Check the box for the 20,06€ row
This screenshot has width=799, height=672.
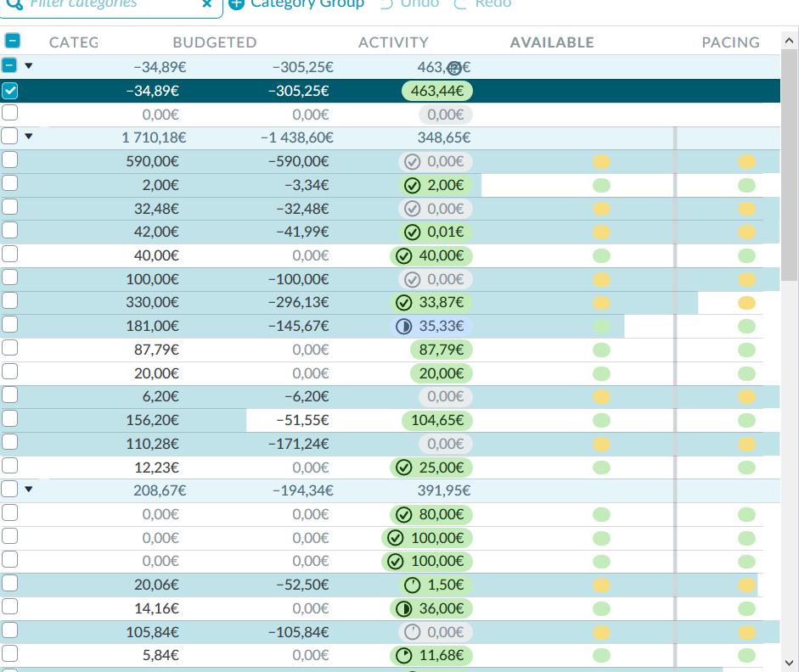tap(9, 583)
